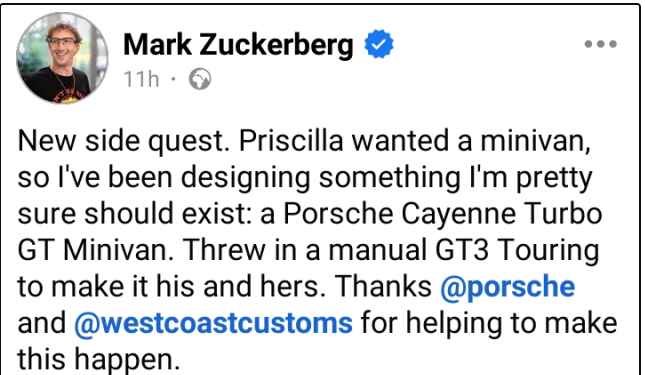Show post privacy via the globe icon

point(200,79)
